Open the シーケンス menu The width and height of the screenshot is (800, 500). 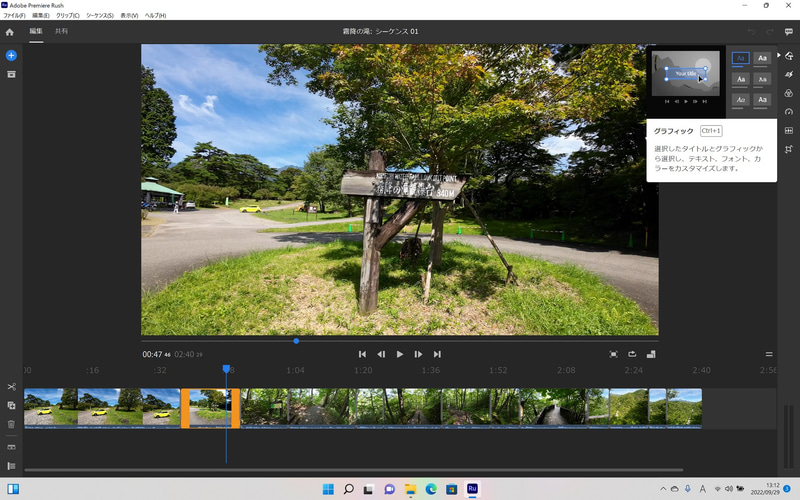(99, 15)
